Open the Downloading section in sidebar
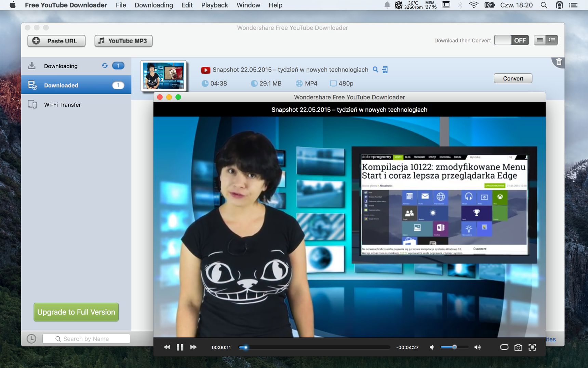Viewport: 588px width, 368px height. [x=76, y=66]
